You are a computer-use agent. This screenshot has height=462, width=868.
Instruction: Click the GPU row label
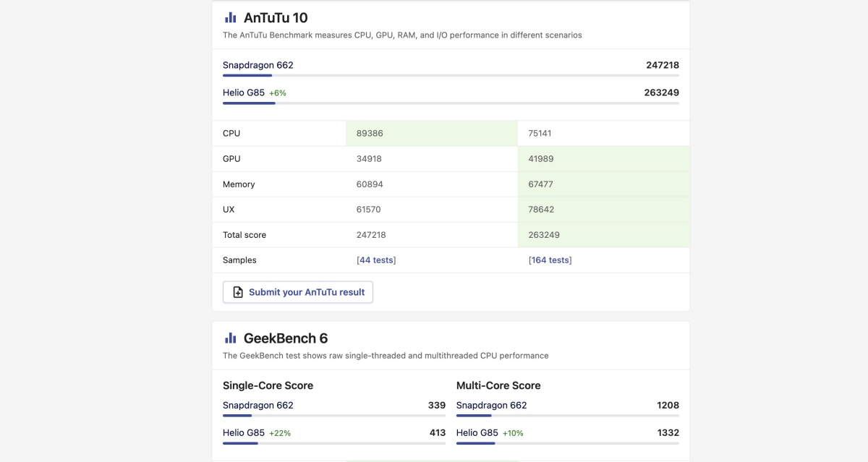231,159
